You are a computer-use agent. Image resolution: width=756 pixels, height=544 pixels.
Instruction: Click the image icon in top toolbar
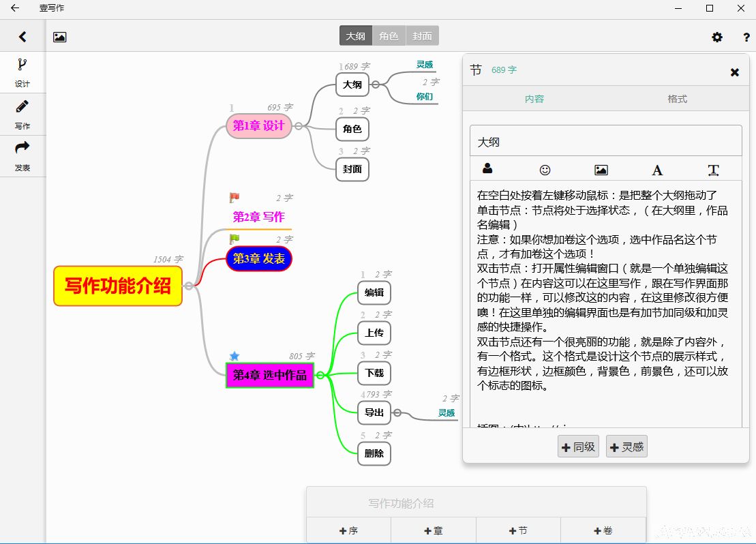tap(60, 37)
